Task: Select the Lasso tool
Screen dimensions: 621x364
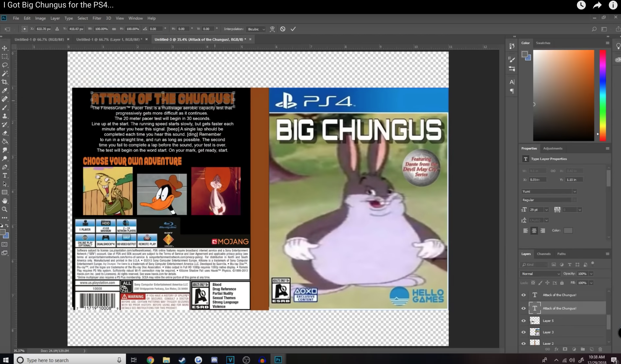Action: pos(5,65)
